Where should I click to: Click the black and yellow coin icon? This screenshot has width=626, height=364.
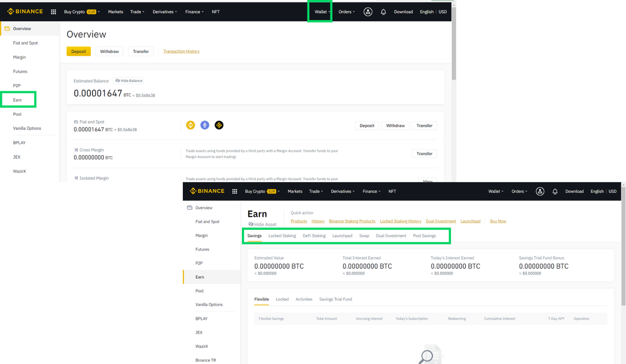[219, 125]
